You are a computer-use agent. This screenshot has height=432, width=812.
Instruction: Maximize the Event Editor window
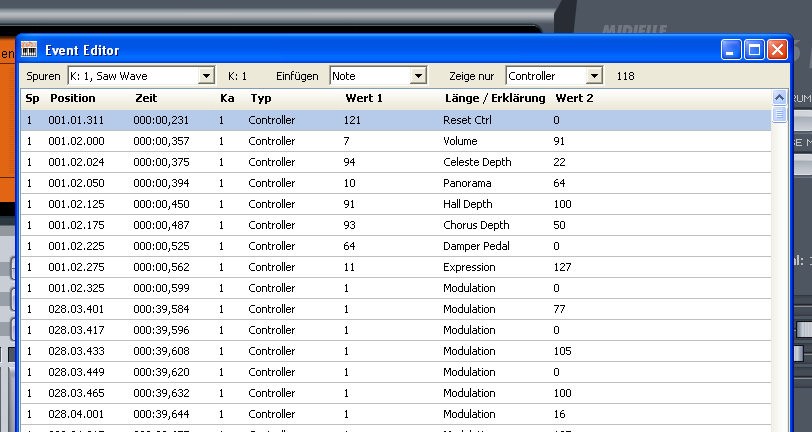click(755, 49)
